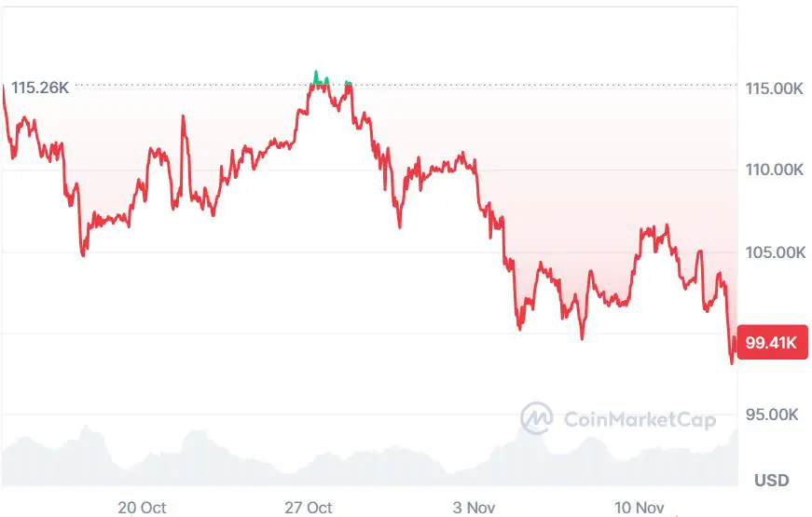Click the green peak of the price line

click(316, 73)
